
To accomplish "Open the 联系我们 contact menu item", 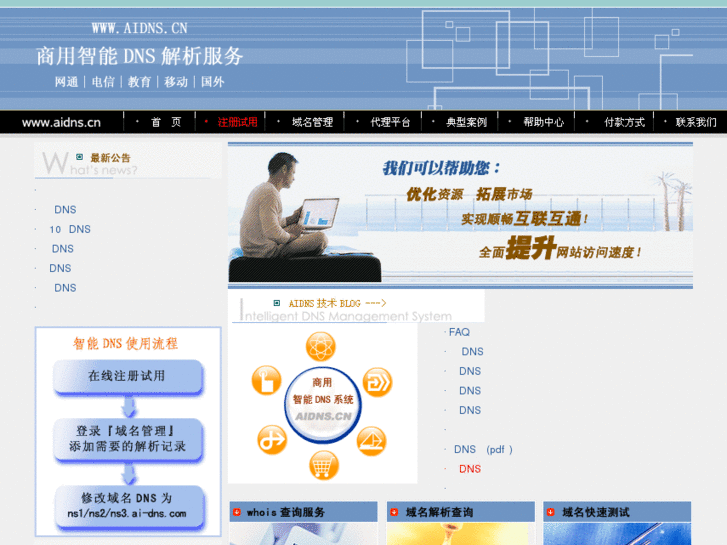I will click(x=695, y=122).
